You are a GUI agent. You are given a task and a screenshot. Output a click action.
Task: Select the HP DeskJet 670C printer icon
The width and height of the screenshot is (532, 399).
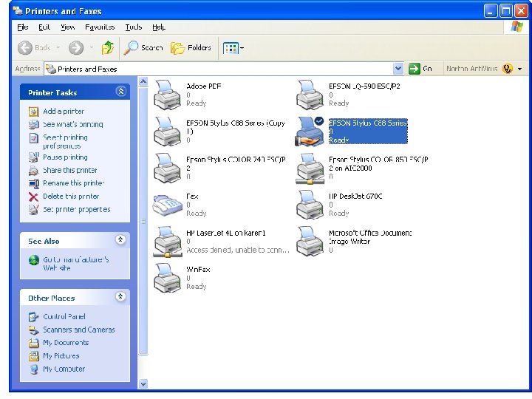click(310, 205)
